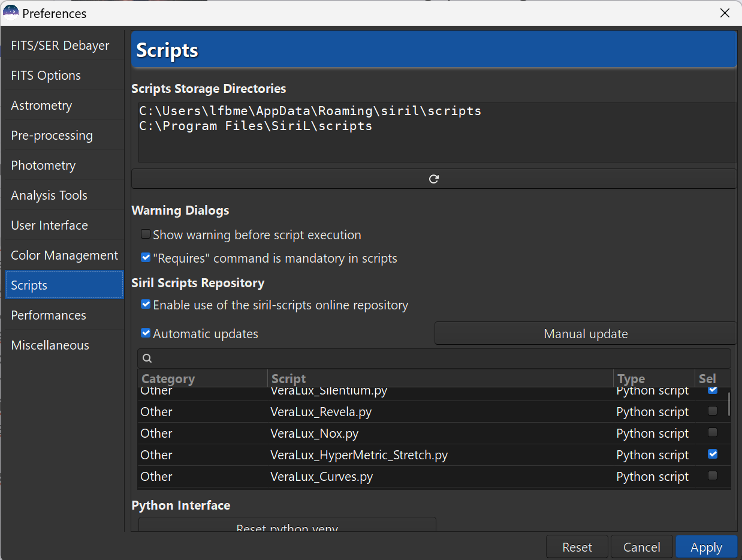Click the Siril app icon in title bar
The height and width of the screenshot is (560, 742).
pos(11,13)
